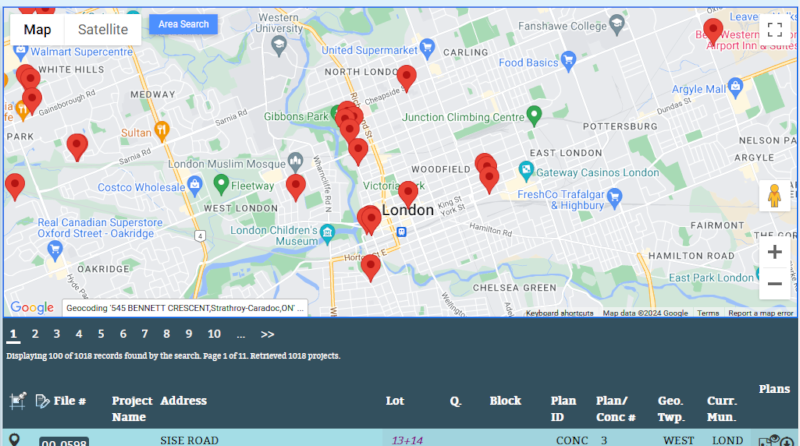
Task: Go to results page 2
Action: tap(35, 334)
